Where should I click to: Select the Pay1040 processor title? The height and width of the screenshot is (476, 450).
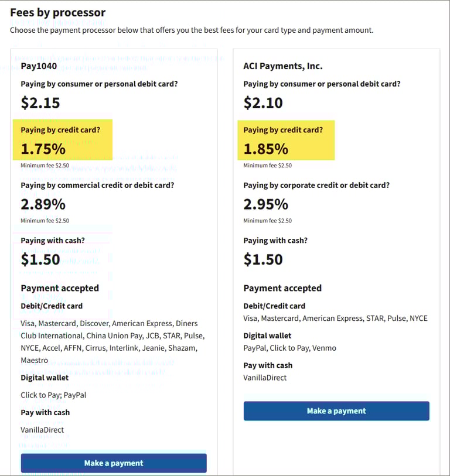[39, 66]
